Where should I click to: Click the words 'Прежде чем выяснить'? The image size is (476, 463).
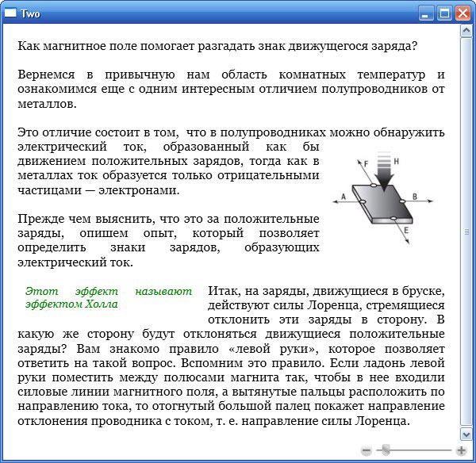pyautogui.click(x=86, y=219)
